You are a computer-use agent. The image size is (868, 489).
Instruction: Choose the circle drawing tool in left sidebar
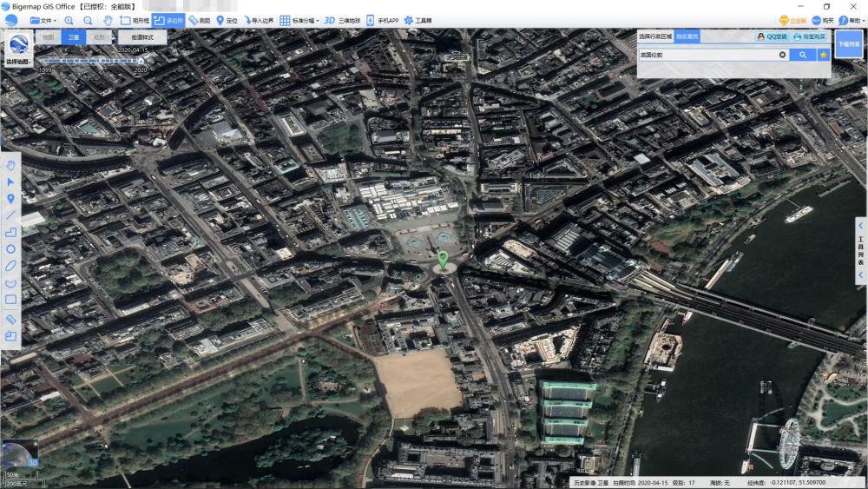[10, 249]
